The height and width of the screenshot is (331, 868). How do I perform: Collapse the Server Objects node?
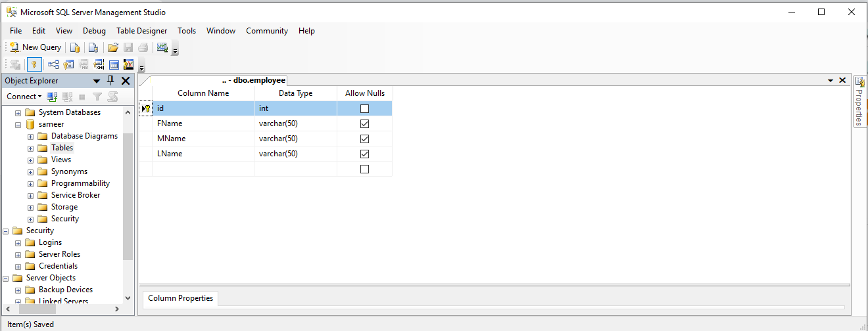pyautogui.click(x=6, y=278)
